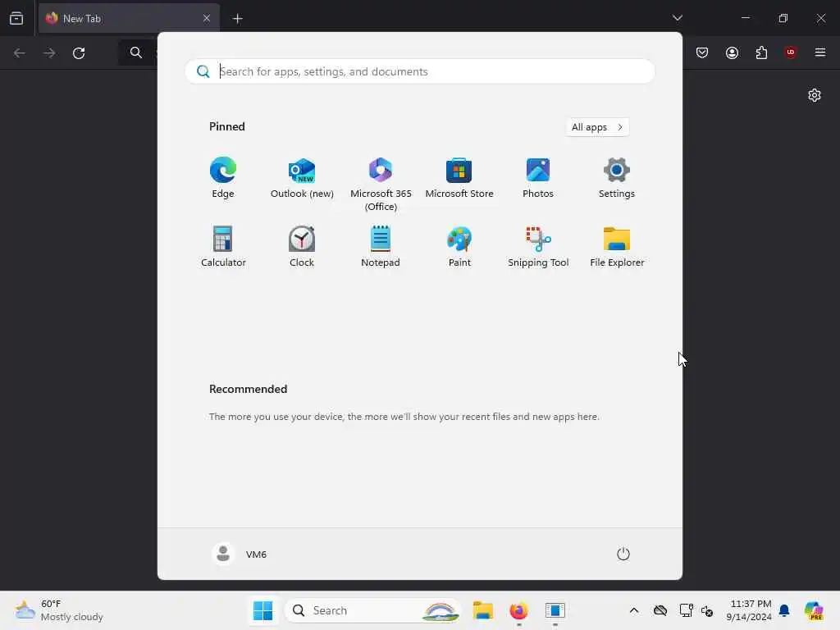Open Notepad from pinned apps

point(381,247)
